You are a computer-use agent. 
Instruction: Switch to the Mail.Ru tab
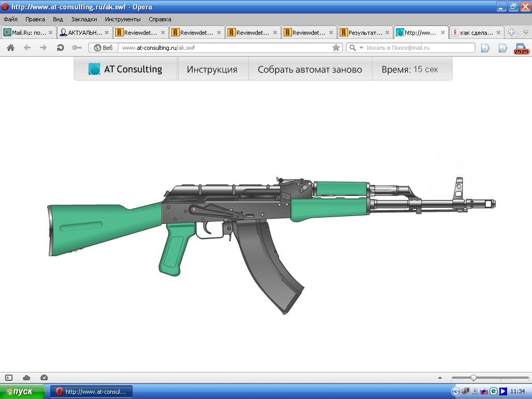coord(29,32)
